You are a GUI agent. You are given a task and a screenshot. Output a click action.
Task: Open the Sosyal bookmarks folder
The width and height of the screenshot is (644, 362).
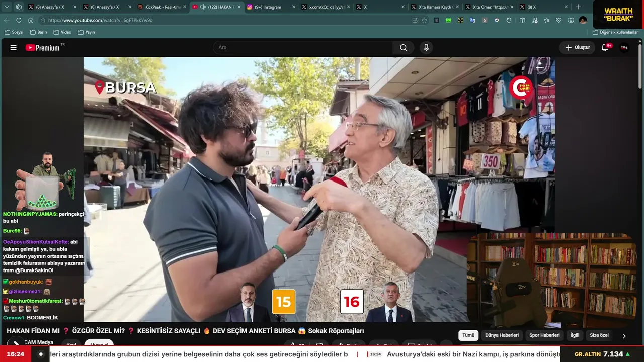(x=14, y=32)
